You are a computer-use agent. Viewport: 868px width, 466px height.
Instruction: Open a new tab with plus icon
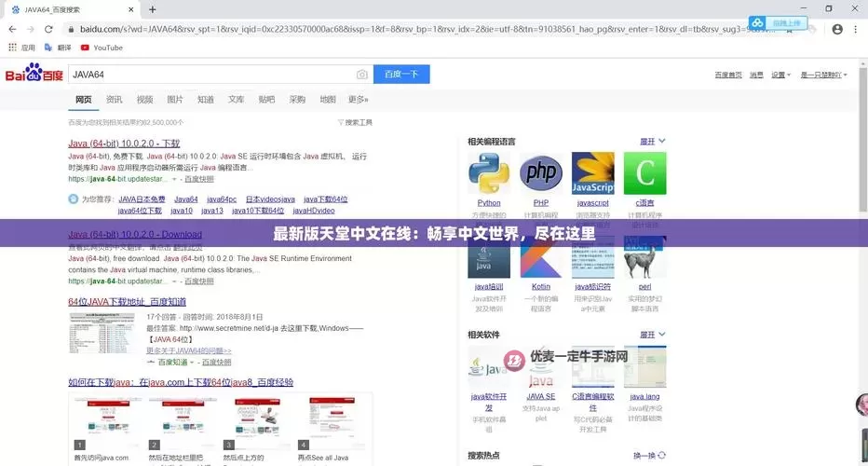pyautogui.click(x=152, y=9)
